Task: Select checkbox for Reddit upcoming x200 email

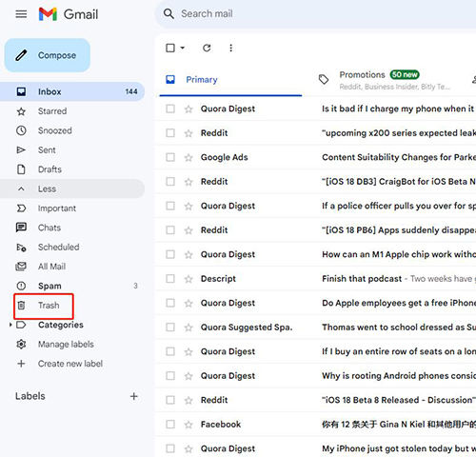Action: tap(170, 133)
